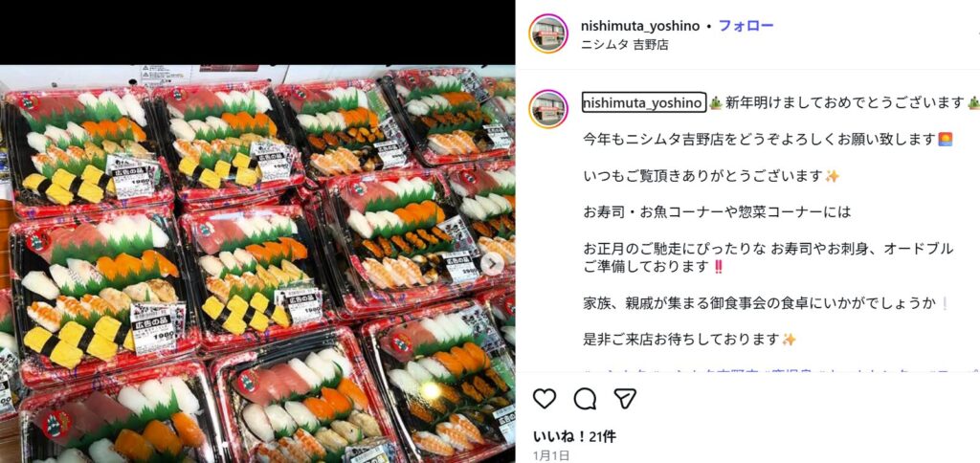
Task: Open nishimuta_yoshino profile from the header username
Action: coord(641,26)
